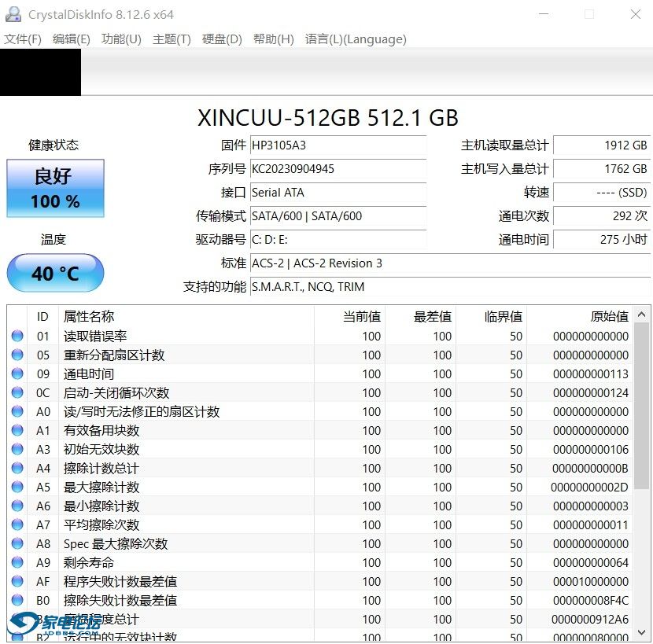Open the 功能(U) menu
The height and width of the screenshot is (644, 653).
(x=121, y=39)
